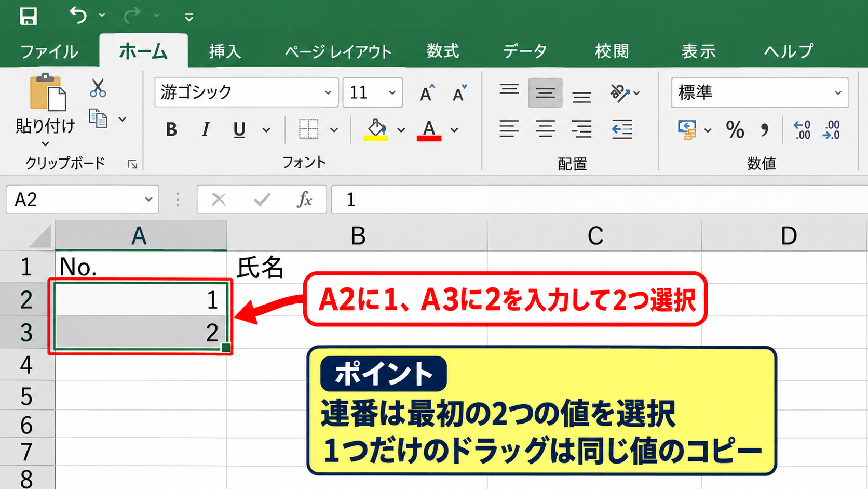This screenshot has height=489, width=868.
Task: Open the クリップボード dialog launcher
Action: click(x=133, y=164)
